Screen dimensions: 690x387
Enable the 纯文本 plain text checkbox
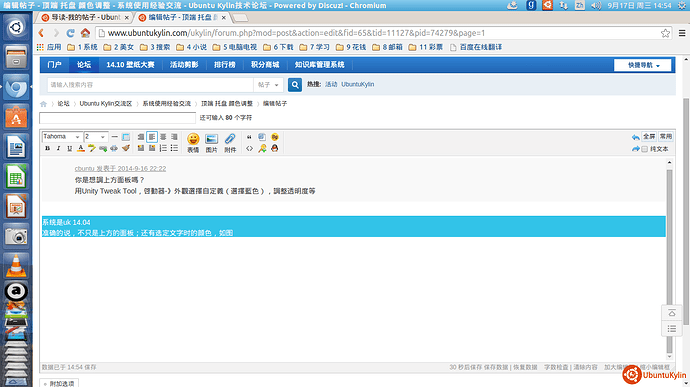click(645, 149)
